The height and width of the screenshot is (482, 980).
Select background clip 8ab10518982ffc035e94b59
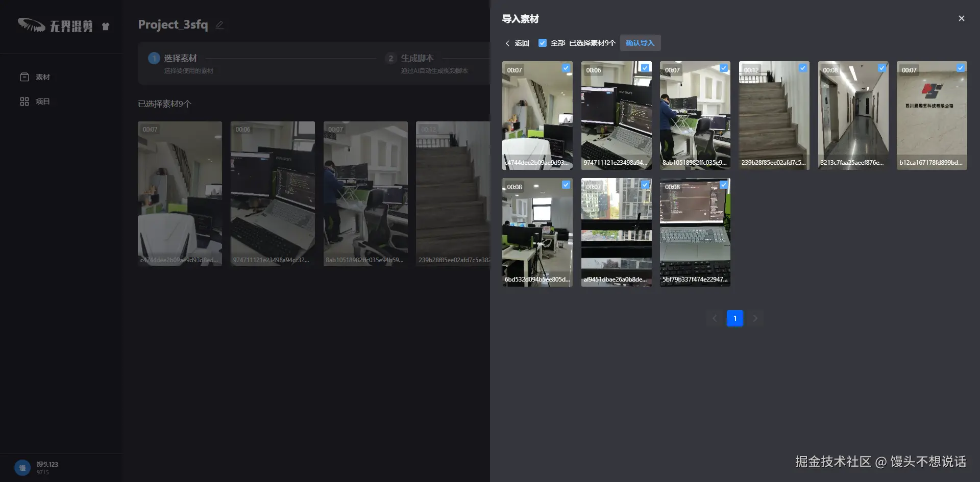(365, 194)
